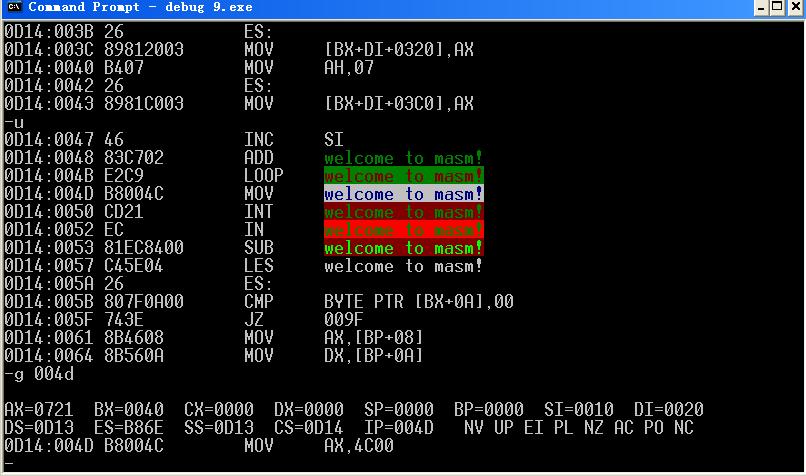Click the 'INC' mnemonic
806x476 pixels.
[x=259, y=140]
